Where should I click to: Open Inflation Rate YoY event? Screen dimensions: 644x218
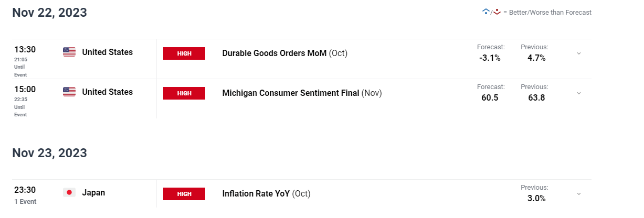click(267, 193)
